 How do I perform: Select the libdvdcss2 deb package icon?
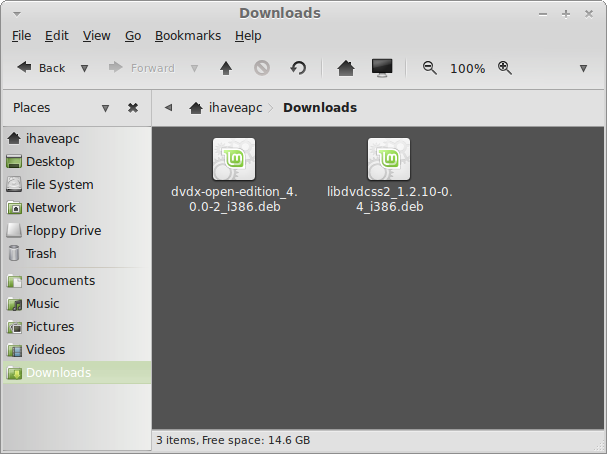pyautogui.click(x=389, y=159)
